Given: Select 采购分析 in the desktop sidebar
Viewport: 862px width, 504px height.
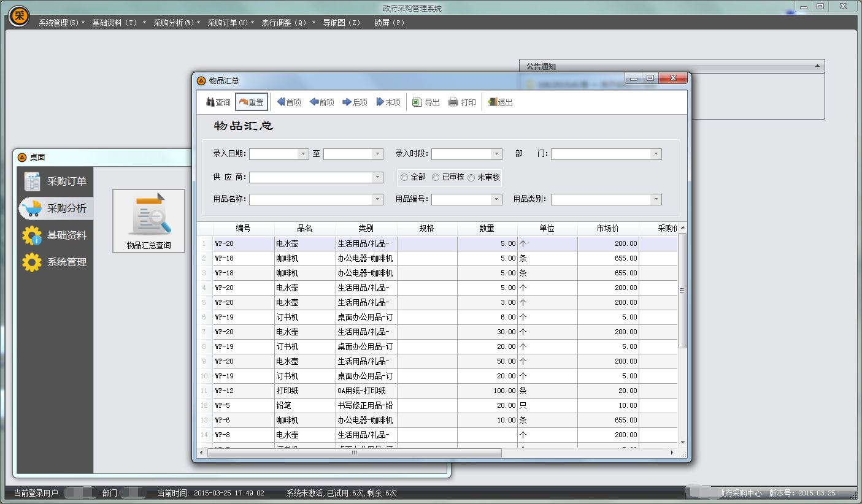Looking at the screenshot, I should [x=56, y=208].
